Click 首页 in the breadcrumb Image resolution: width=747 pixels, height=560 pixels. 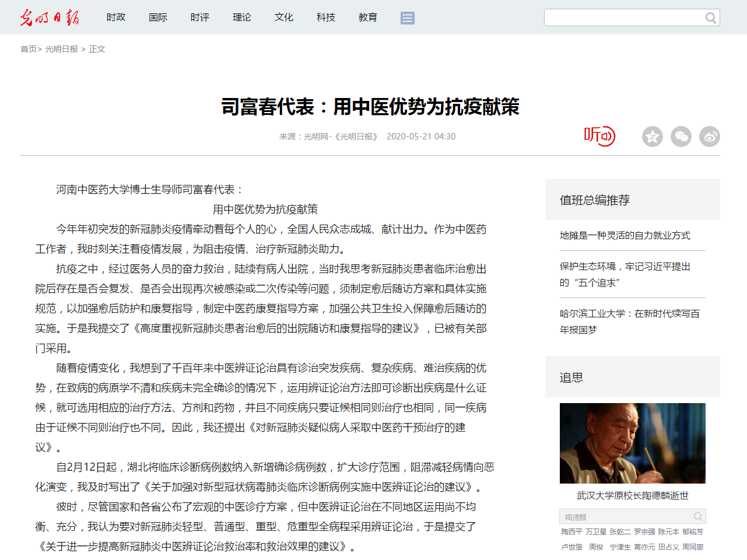click(28, 49)
